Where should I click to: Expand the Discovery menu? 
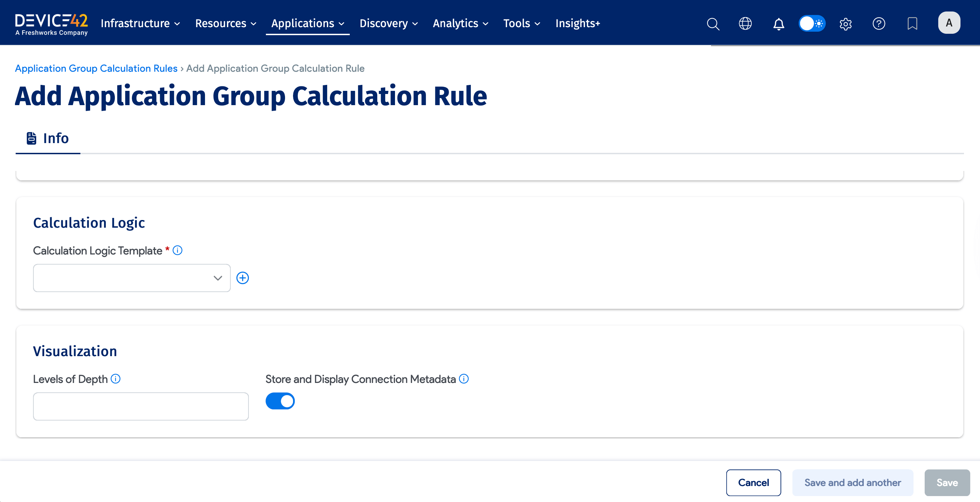(388, 24)
